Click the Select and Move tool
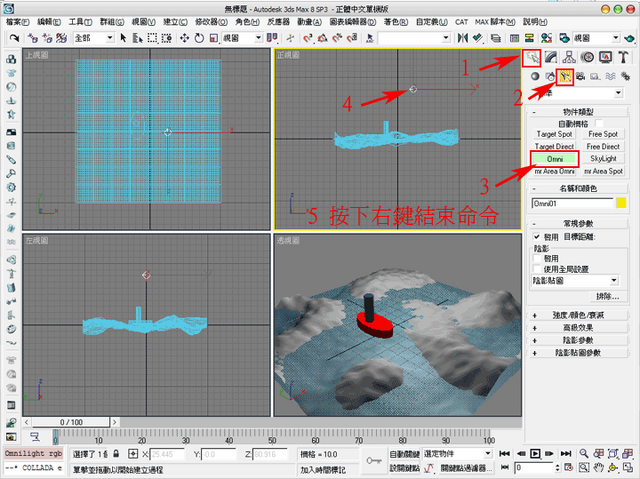Screen dimensions: 640x479 pyautogui.click(x=184, y=38)
